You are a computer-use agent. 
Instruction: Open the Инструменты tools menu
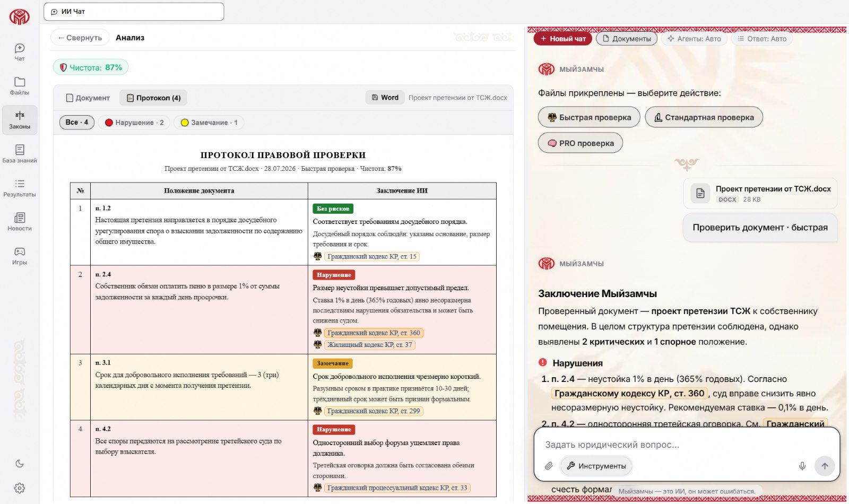(x=596, y=466)
